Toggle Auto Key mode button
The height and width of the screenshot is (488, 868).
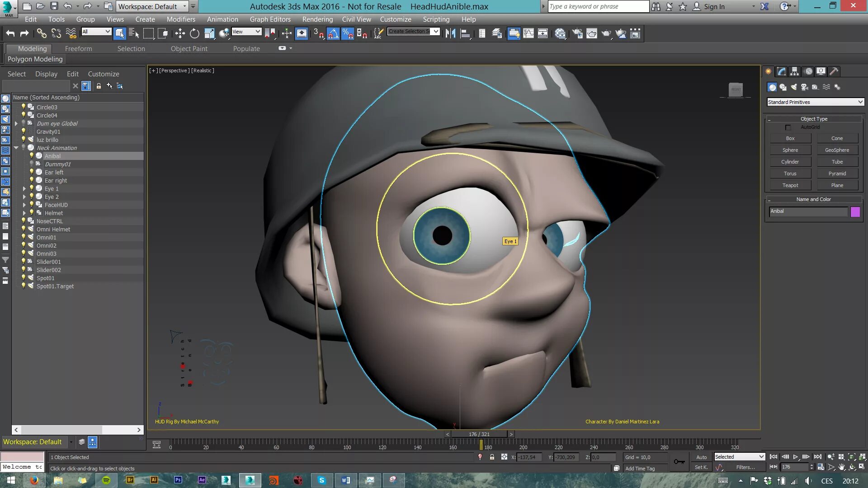point(701,457)
